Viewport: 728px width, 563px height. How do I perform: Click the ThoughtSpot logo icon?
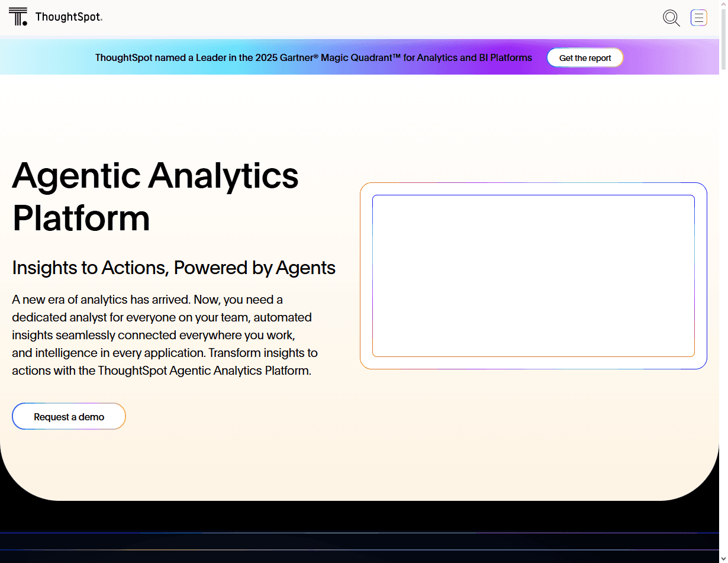click(18, 17)
